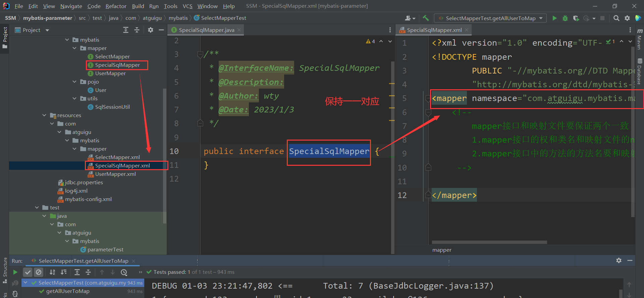Open test history clock icon
644x298 pixels.
point(124,272)
